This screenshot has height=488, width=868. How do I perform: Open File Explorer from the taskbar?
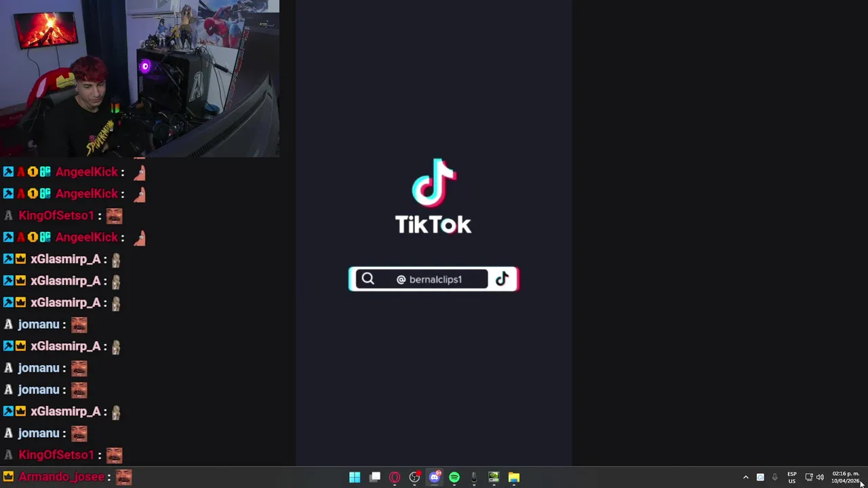click(514, 477)
